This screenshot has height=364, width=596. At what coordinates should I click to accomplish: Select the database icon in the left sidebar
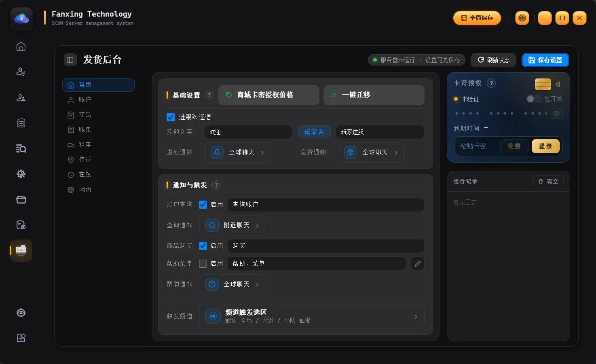coord(21,123)
